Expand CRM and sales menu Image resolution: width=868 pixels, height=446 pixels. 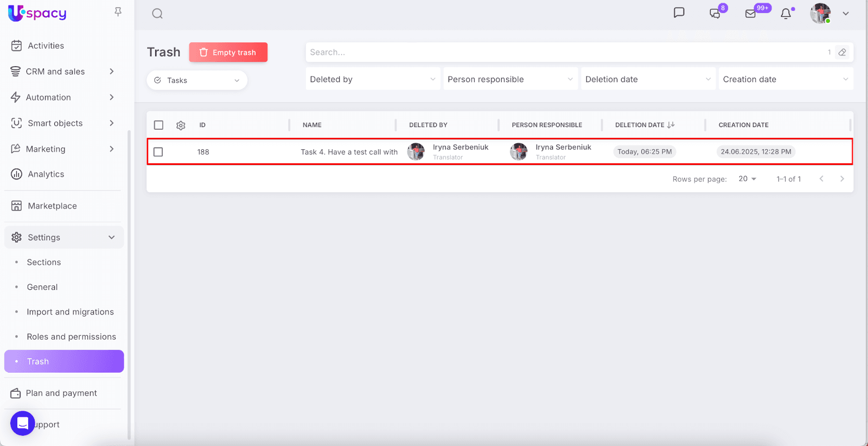click(x=63, y=72)
